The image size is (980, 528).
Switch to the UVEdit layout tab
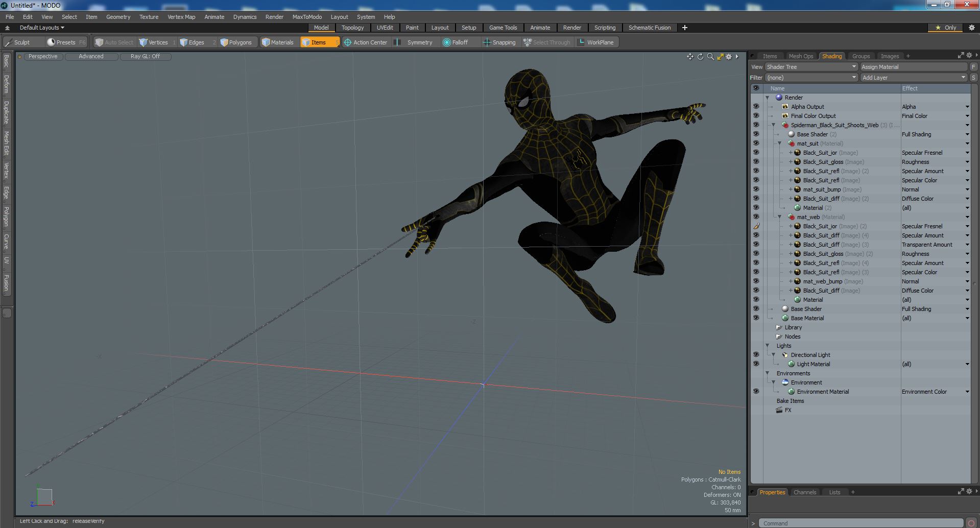tap(385, 28)
